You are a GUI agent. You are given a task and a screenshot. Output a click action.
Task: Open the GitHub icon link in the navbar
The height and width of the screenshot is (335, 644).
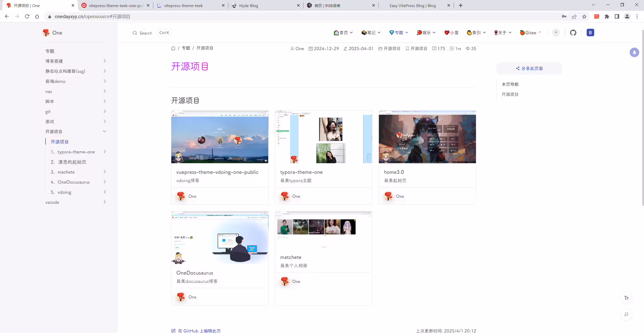coord(573,33)
